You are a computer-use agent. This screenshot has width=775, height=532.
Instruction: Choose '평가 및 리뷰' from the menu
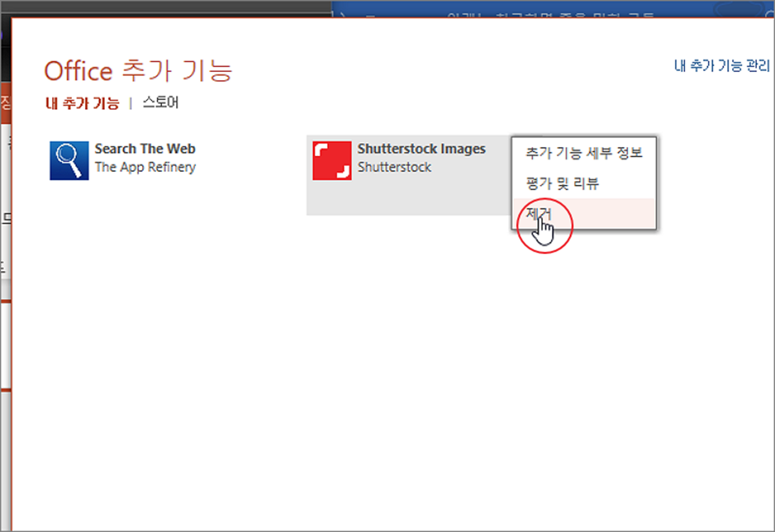tap(584, 183)
